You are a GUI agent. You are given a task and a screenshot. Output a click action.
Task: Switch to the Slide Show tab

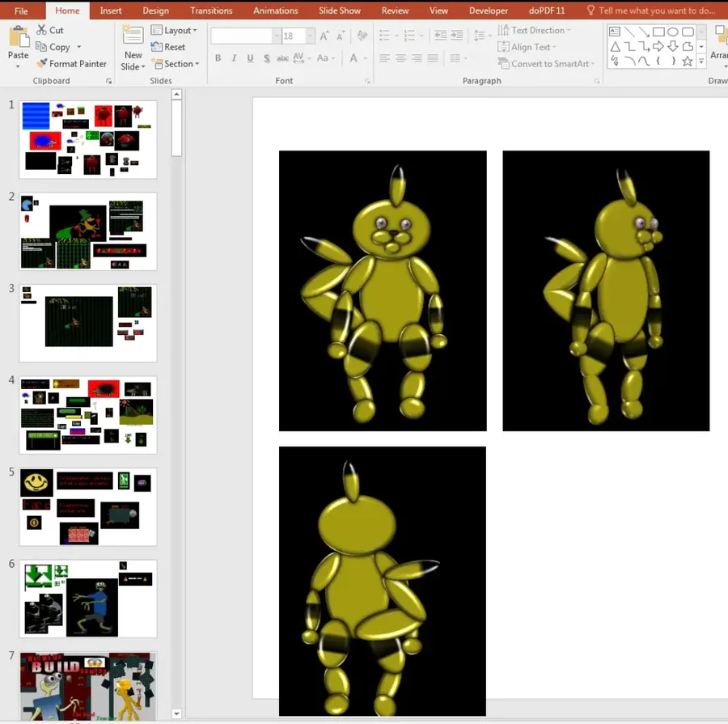[340, 11]
